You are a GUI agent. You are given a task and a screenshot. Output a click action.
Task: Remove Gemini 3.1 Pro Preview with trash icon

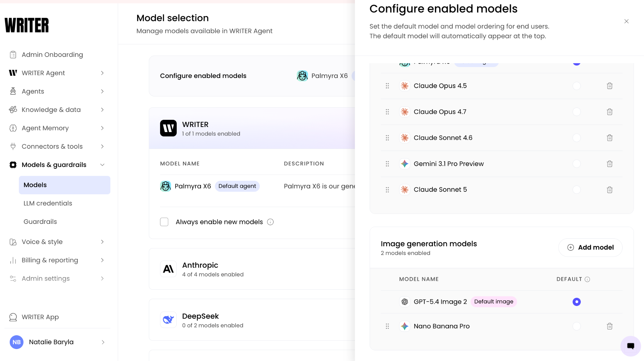coord(609,164)
